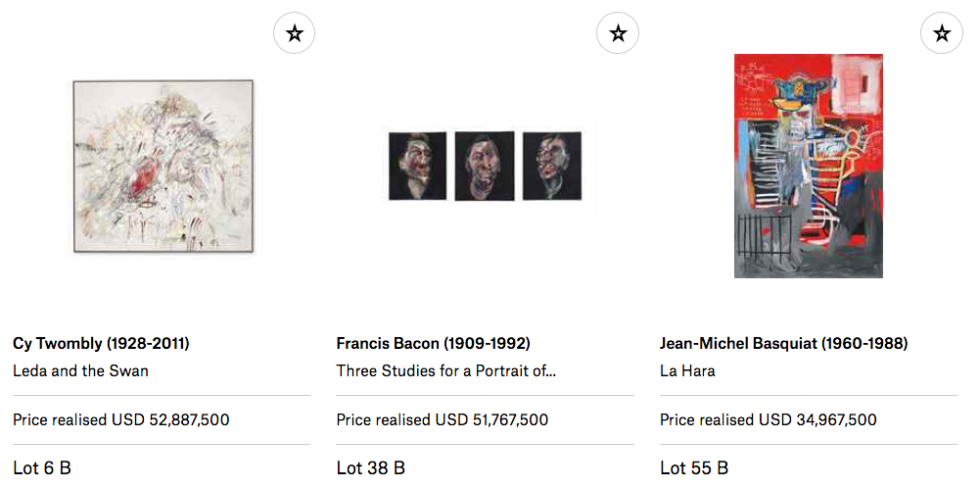This screenshot has height=488, width=980.
Task: View the Francis Bacon three portraits image
Action: 485,166
